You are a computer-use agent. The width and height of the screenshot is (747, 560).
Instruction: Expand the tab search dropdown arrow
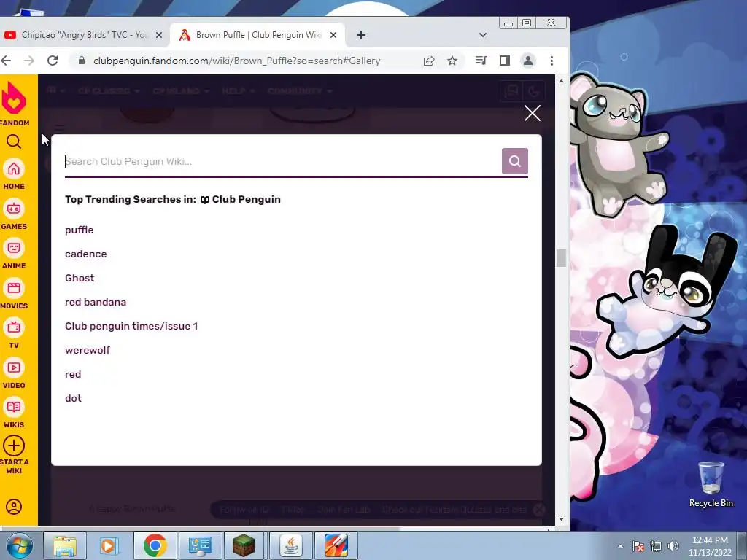(483, 35)
